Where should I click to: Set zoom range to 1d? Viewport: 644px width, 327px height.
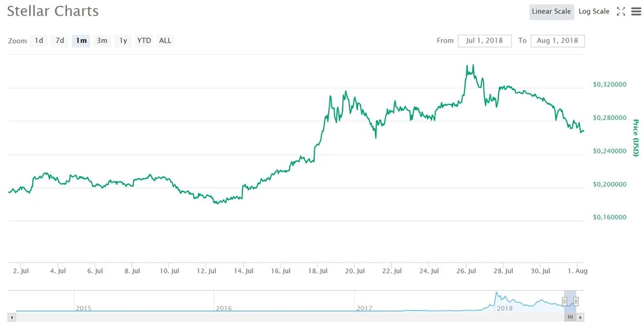[x=39, y=41]
